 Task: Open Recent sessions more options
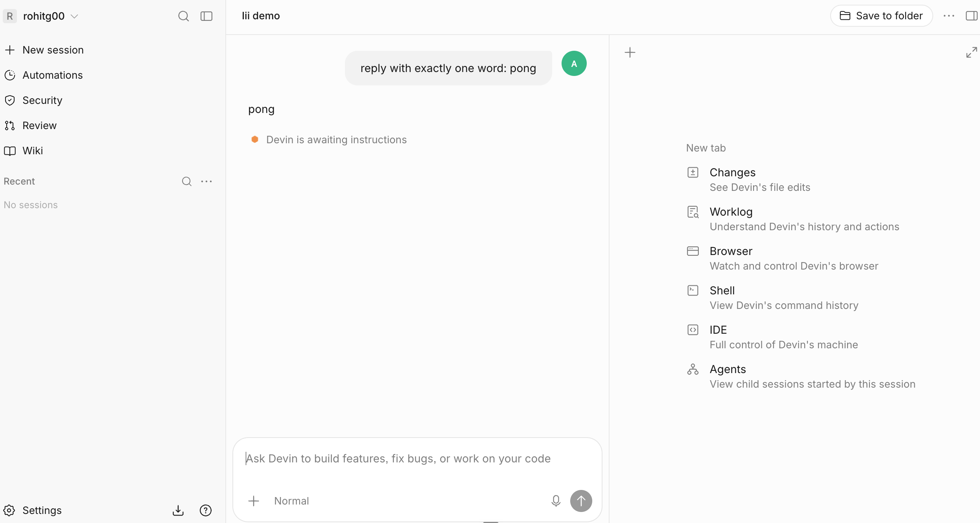206,181
